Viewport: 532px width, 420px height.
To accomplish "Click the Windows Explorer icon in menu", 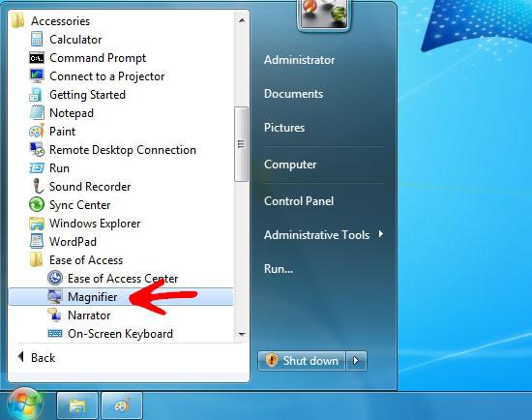I will pos(37,224).
